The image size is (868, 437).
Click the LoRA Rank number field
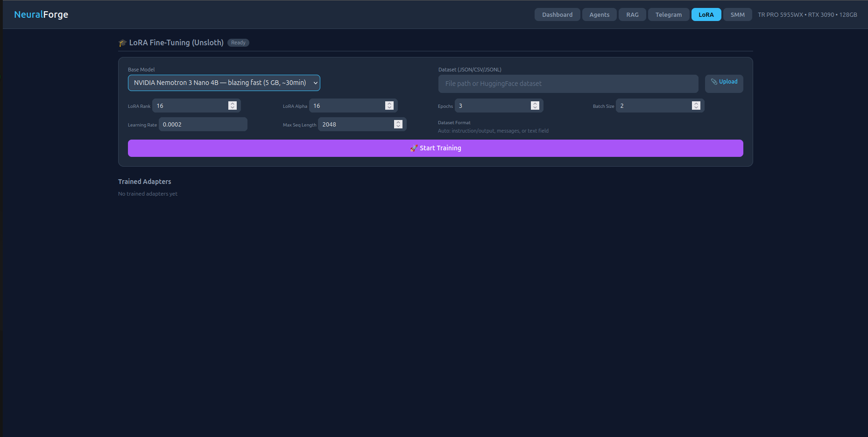pyautogui.click(x=196, y=106)
